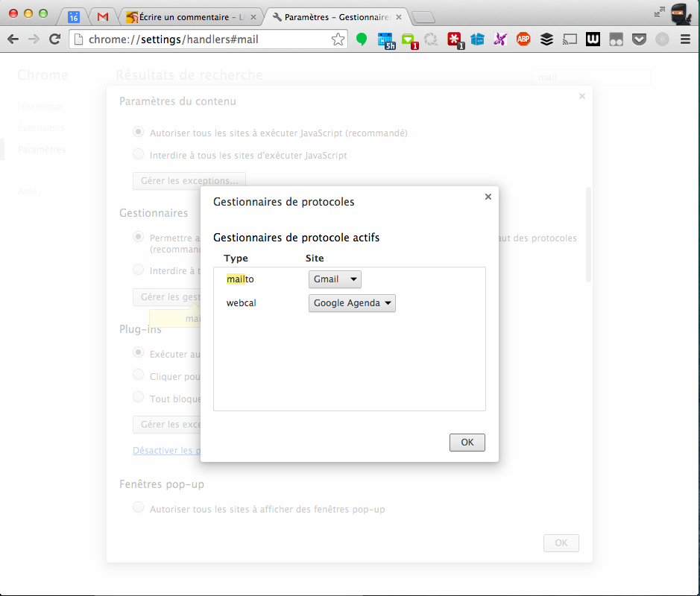This screenshot has width=700, height=596.
Task: Open the green mail-checker extension with badge
Action: tap(409, 40)
